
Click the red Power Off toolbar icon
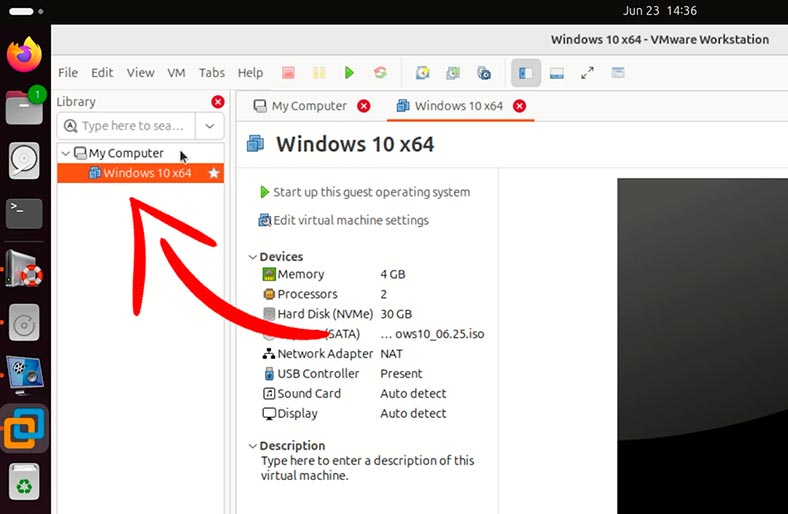(288, 73)
